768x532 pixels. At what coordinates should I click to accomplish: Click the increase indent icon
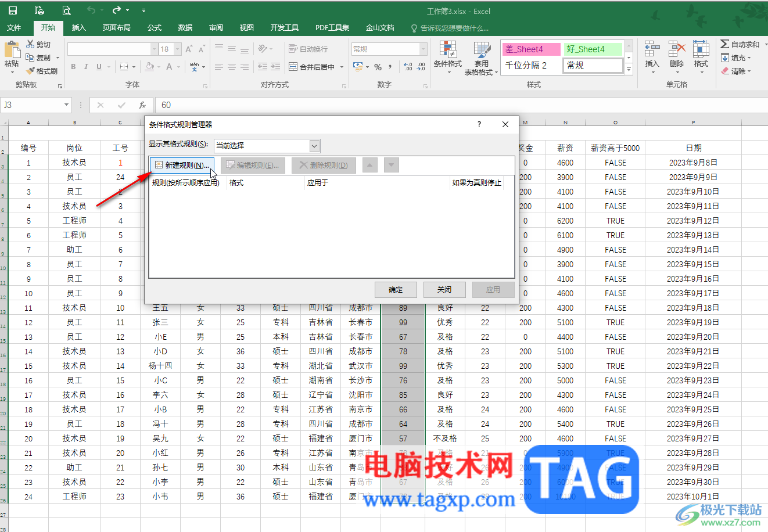(275, 67)
